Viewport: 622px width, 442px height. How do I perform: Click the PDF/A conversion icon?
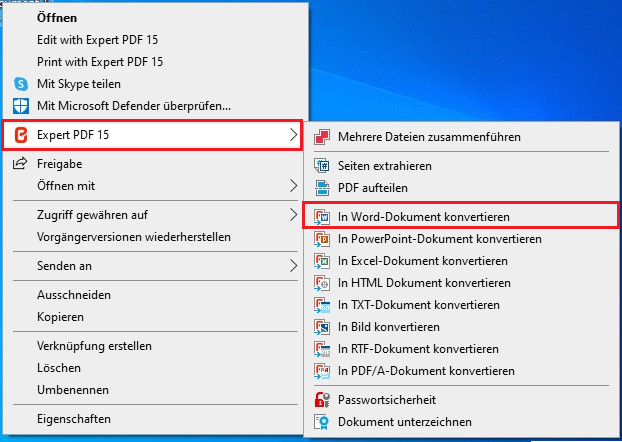322,371
